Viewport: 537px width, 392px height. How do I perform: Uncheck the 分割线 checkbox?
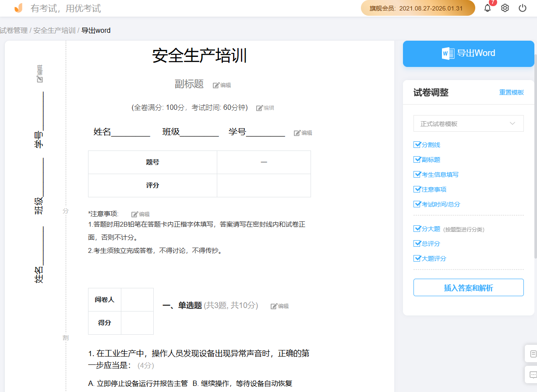(x=417, y=144)
